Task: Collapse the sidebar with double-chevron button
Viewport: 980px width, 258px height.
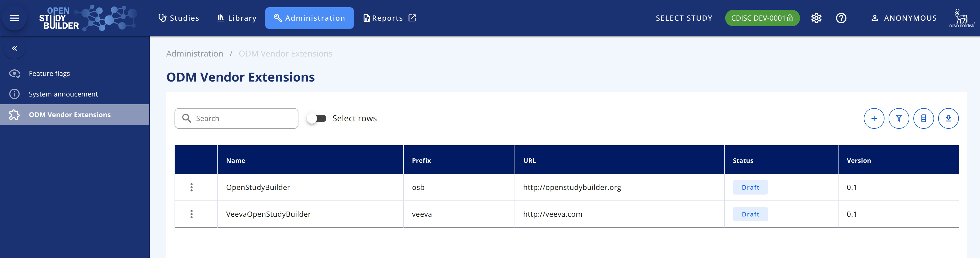Action: click(14, 48)
